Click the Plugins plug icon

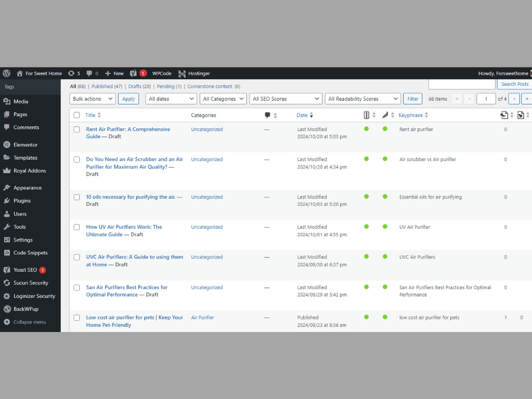7,201
